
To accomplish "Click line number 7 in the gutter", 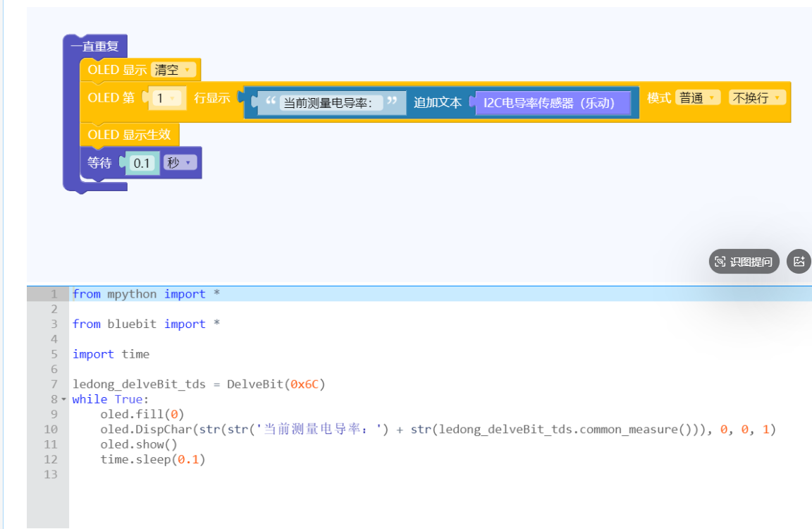I will [54, 384].
